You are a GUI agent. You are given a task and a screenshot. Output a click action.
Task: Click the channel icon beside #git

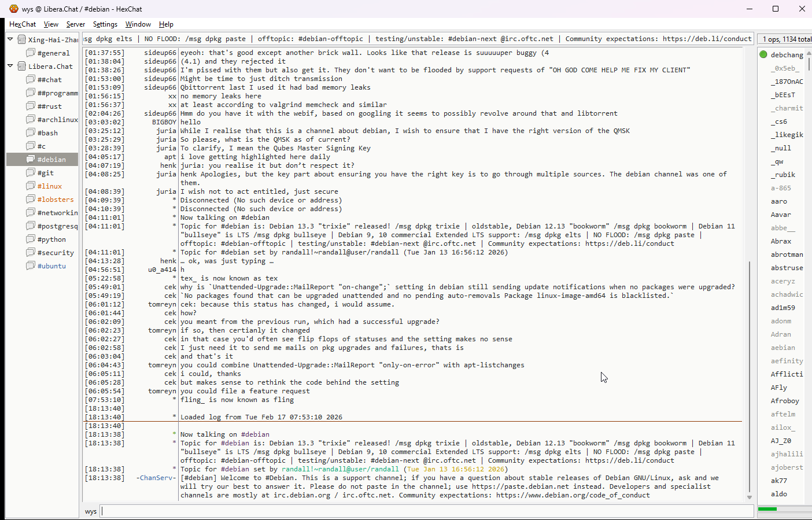[31, 172]
